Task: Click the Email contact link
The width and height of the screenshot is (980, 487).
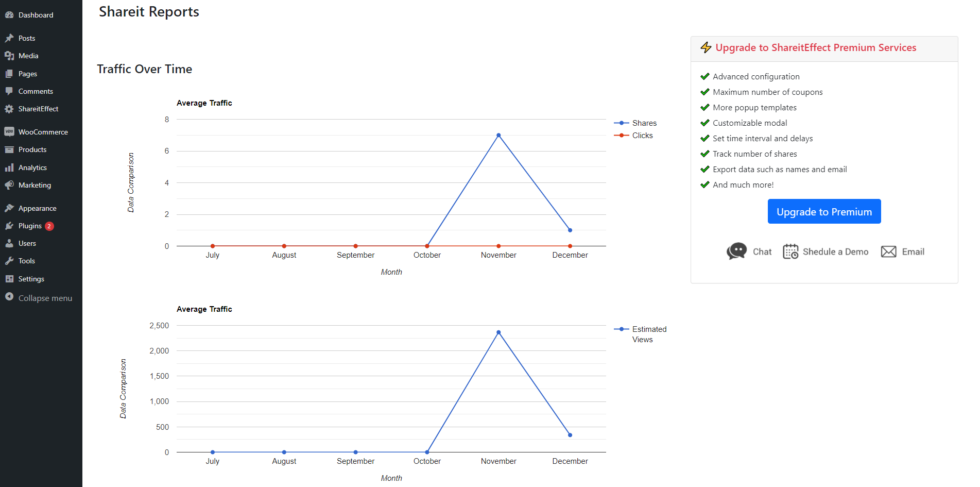Action: pyautogui.click(x=913, y=251)
